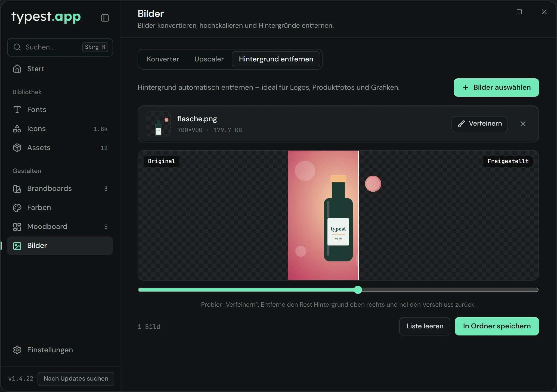Open Farben via the palette icon
557x392 pixels.
pos(17,208)
